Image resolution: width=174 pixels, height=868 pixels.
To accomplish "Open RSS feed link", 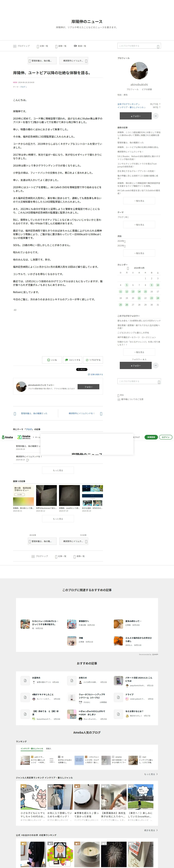I will click(121, 395).
